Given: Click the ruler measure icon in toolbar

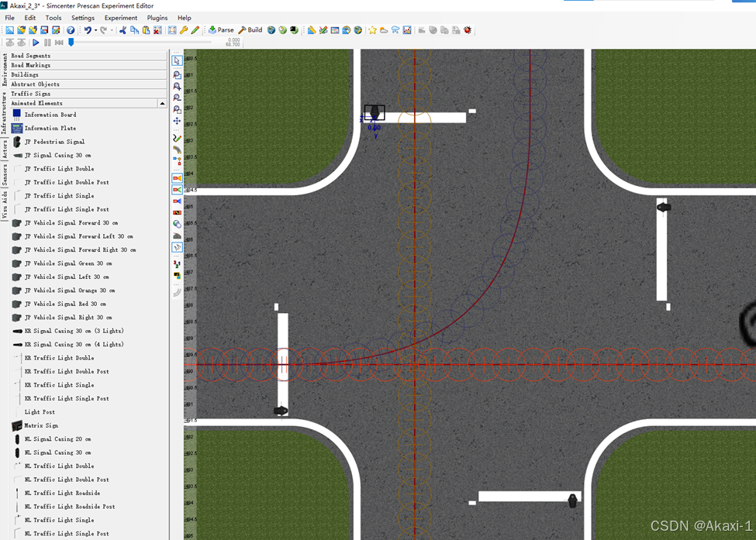Looking at the screenshot, I should click(312, 30).
